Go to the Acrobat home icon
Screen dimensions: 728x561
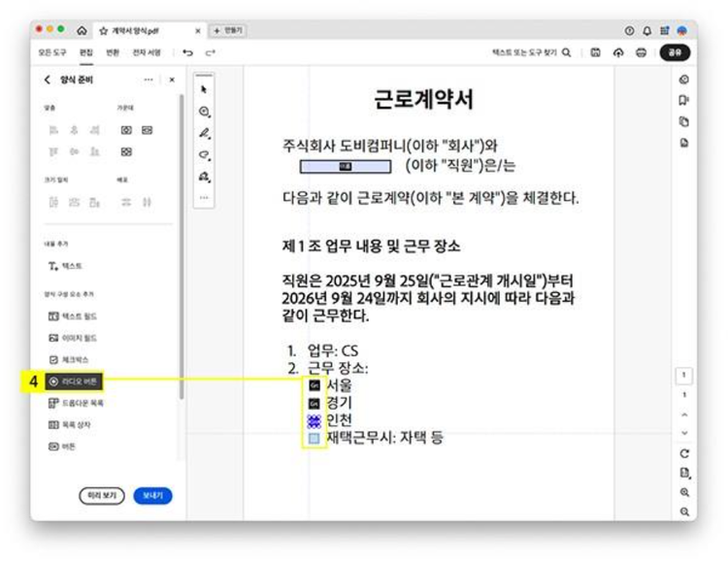[x=82, y=31]
